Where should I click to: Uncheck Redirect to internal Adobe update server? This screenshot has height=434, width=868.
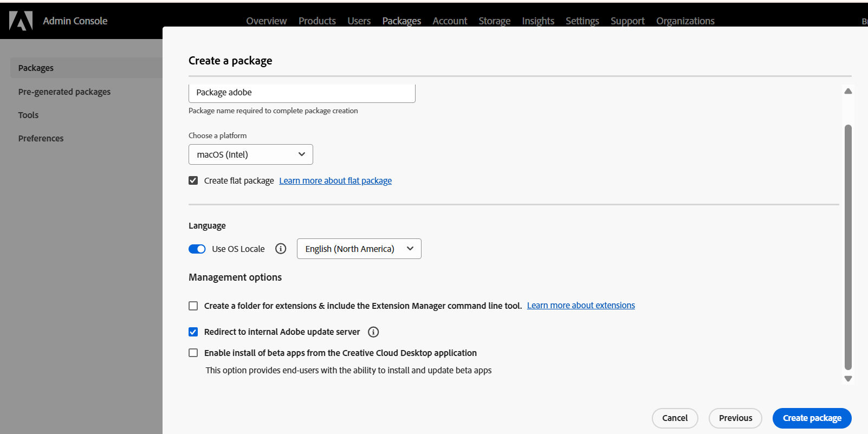193,332
